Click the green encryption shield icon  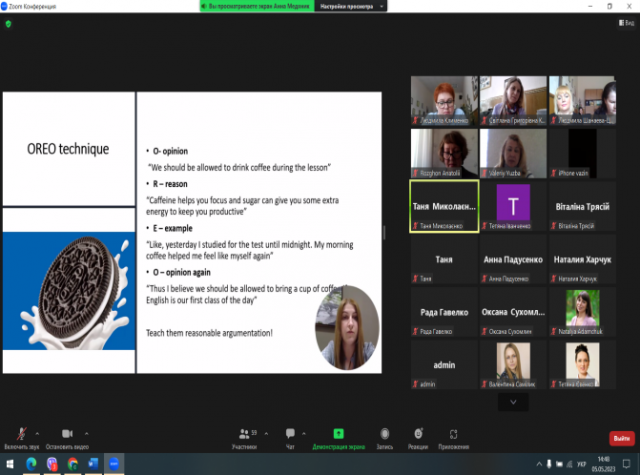[9, 25]
